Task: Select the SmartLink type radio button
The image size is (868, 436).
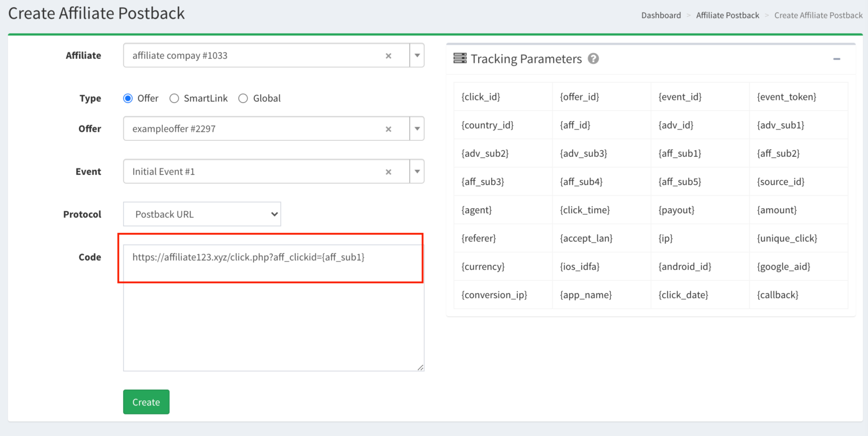Action: [x=174, y=98]
